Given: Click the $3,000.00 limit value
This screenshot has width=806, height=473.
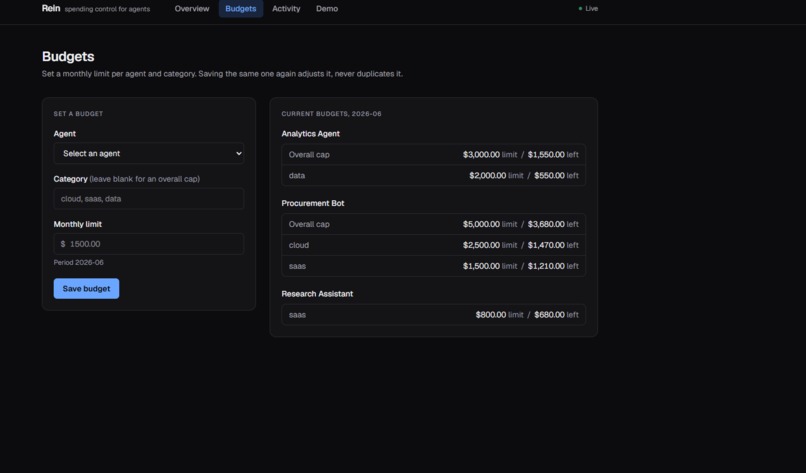Looking at the screenshot, I should coord(481,155).
